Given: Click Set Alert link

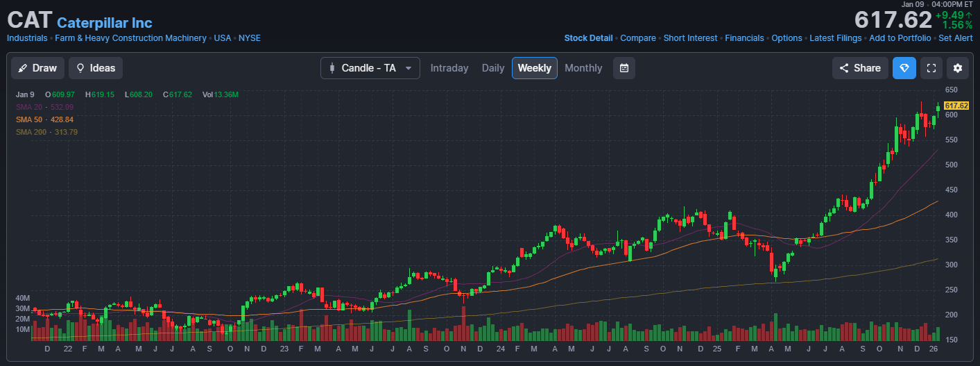Looking at the screenshot, I should 956,38.
